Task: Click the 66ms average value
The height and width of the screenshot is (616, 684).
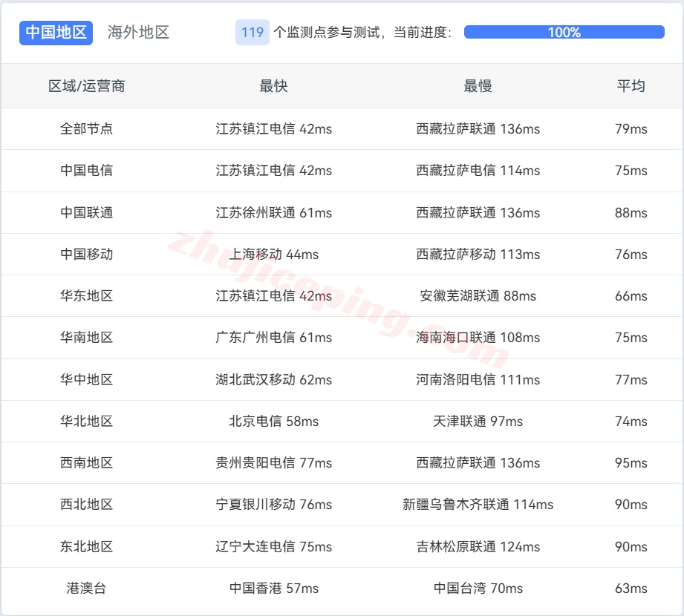Action: pyautogui.click(x=631, y=296)
